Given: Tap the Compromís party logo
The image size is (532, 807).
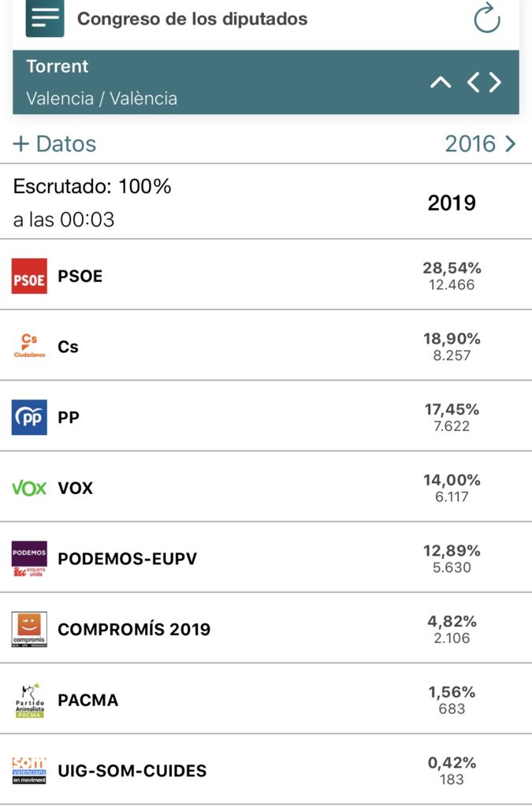Looking at the screenshot, I should (29, 629).
